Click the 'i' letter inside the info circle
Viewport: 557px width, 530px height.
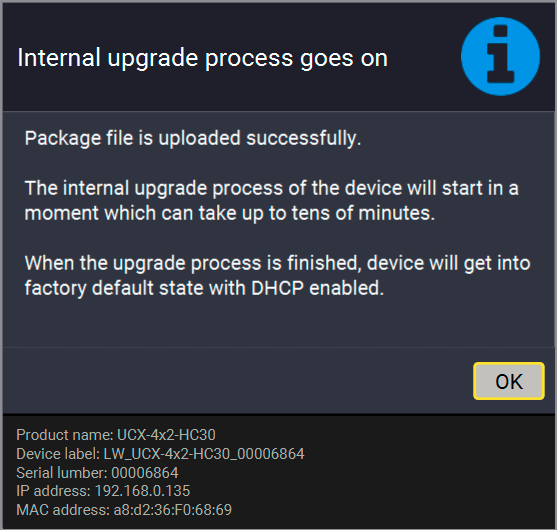500,54
